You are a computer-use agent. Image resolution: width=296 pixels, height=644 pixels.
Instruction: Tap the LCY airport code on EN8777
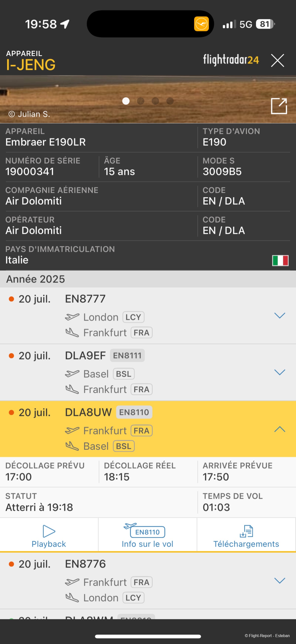click(133, 317)
